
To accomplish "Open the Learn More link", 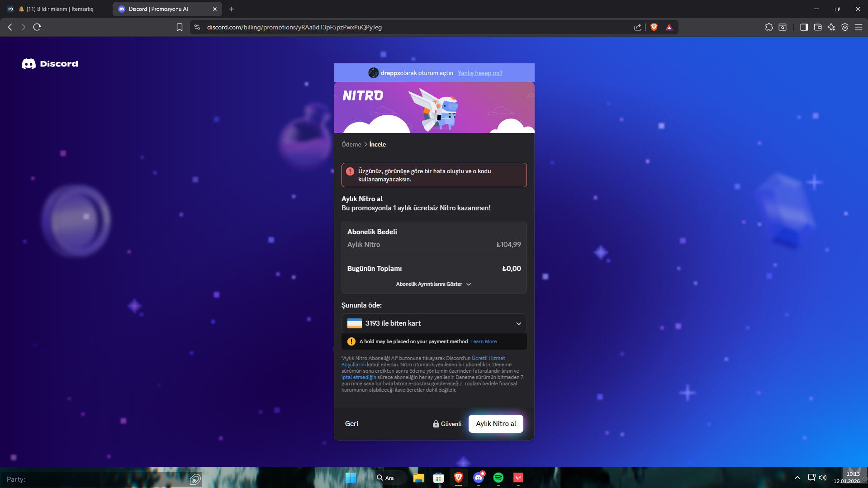I will click(484, 341).
